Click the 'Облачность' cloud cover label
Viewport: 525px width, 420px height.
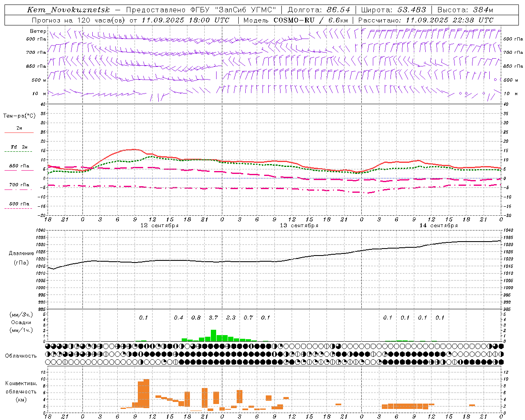click(21, 356)
